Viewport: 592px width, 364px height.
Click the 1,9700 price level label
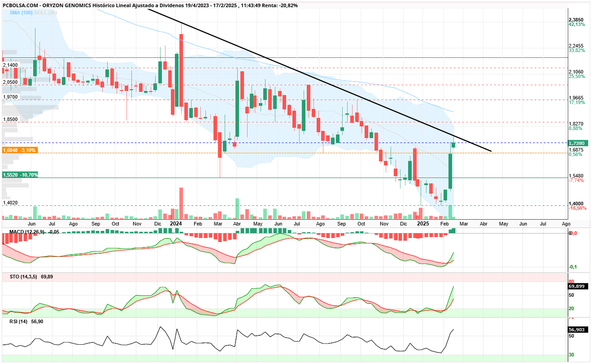[x=10, y=97]
